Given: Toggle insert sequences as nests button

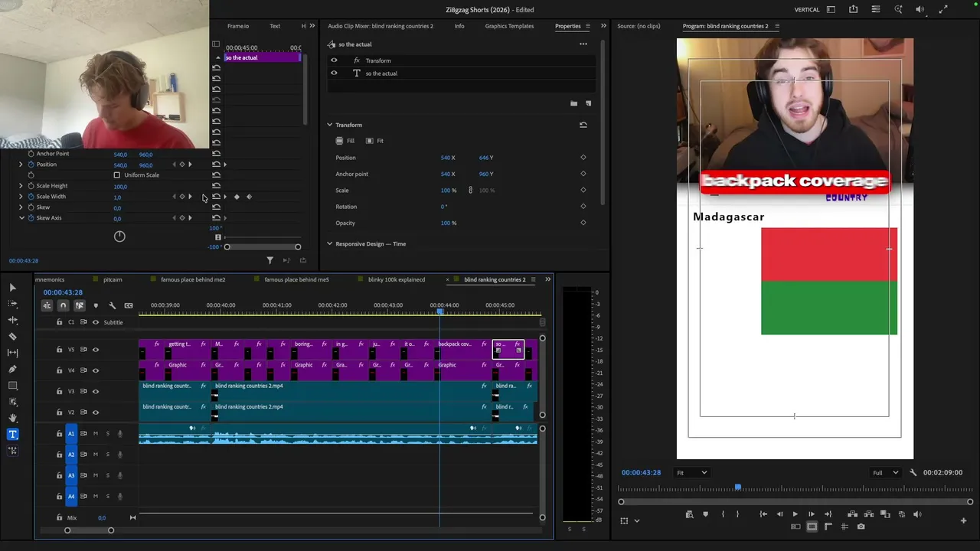Looking at the screenshot, I should click(x=47, y=305).
